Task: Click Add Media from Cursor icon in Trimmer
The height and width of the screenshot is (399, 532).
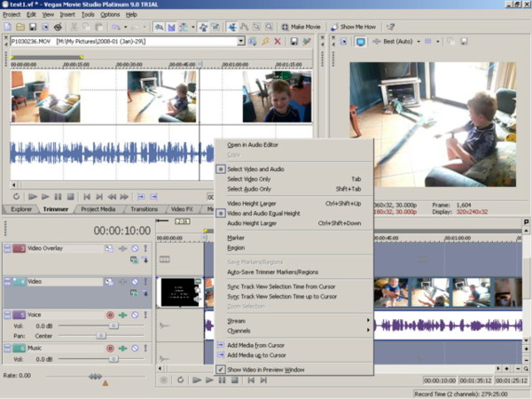Action: point(141,196)
